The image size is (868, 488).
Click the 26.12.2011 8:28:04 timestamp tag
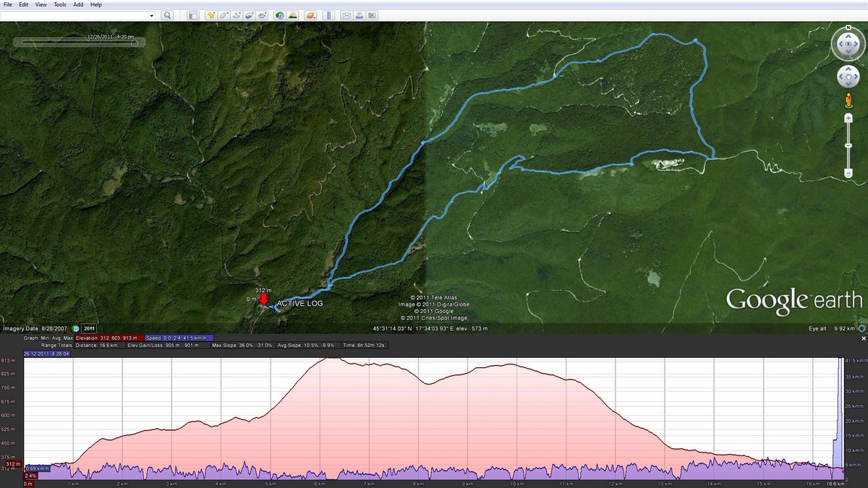47,354
